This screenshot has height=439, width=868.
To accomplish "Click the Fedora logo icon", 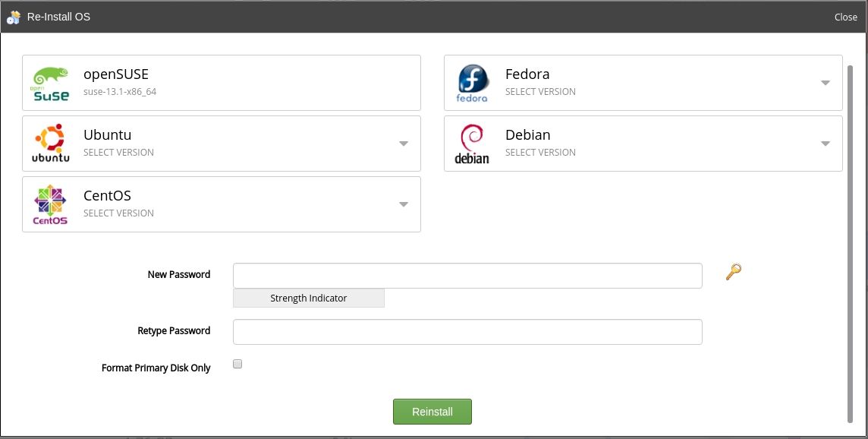I will 472,84.
